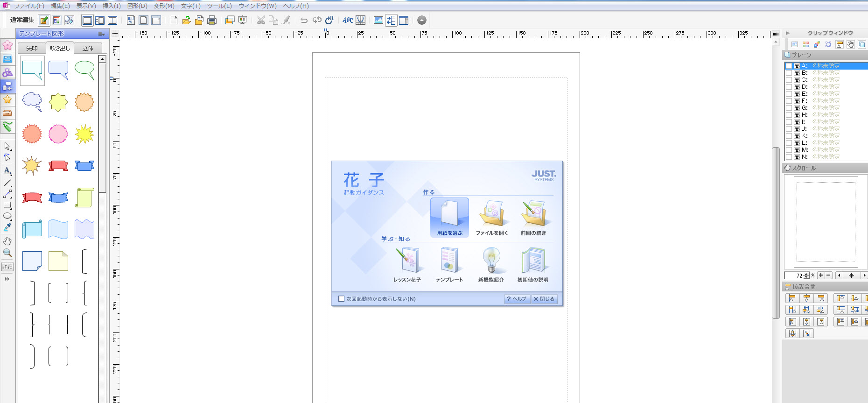Toggle the checkbox for plane B
The width and height of the screenshot is (868, 403).
pyautogui.click(x=789, y=73)
